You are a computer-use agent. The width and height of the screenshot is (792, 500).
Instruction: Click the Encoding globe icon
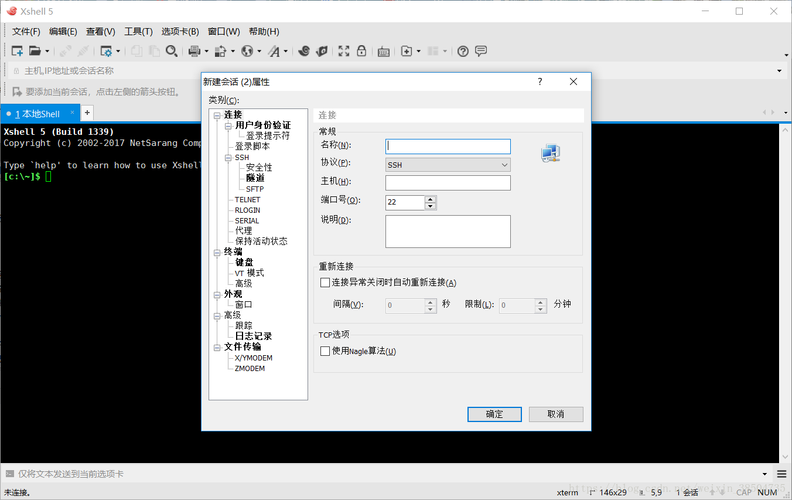coord(247,51)
